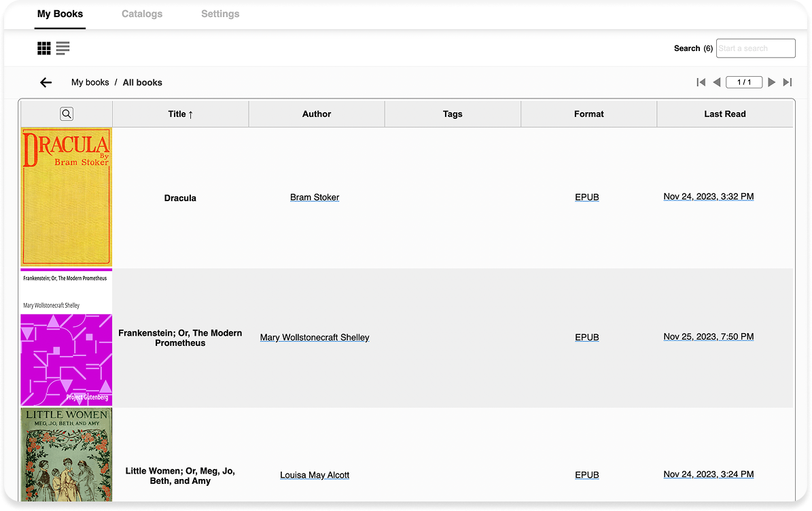Sort by the Format column header

point(589,114)
